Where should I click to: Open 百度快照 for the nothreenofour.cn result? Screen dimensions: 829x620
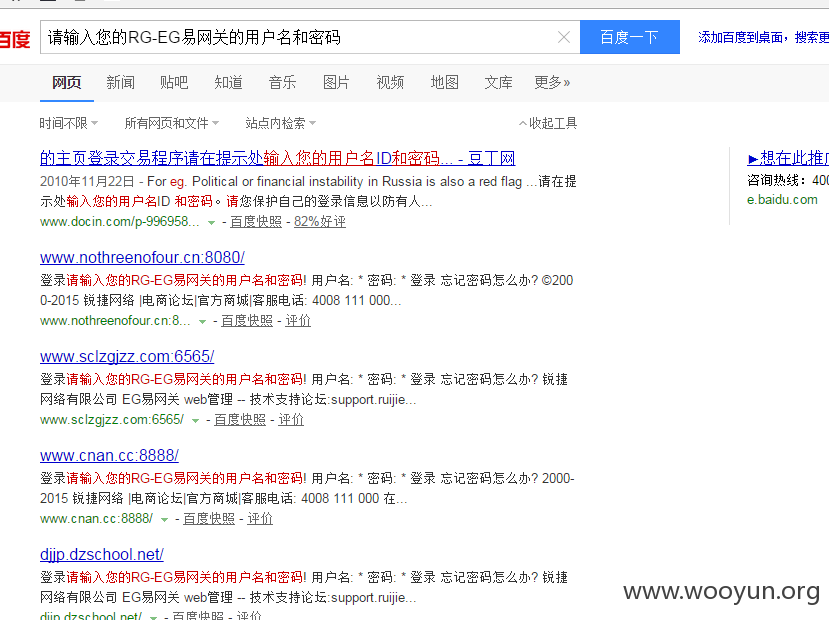(247, 320)
